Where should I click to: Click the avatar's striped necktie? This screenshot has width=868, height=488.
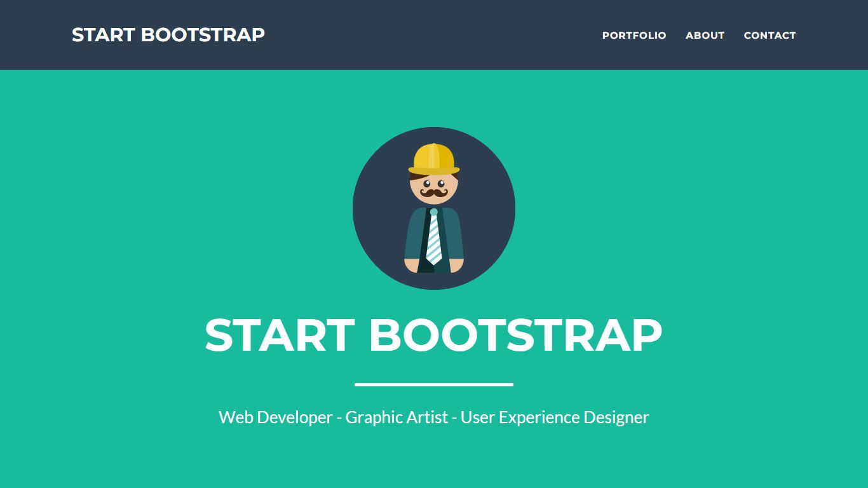(434, 239)
